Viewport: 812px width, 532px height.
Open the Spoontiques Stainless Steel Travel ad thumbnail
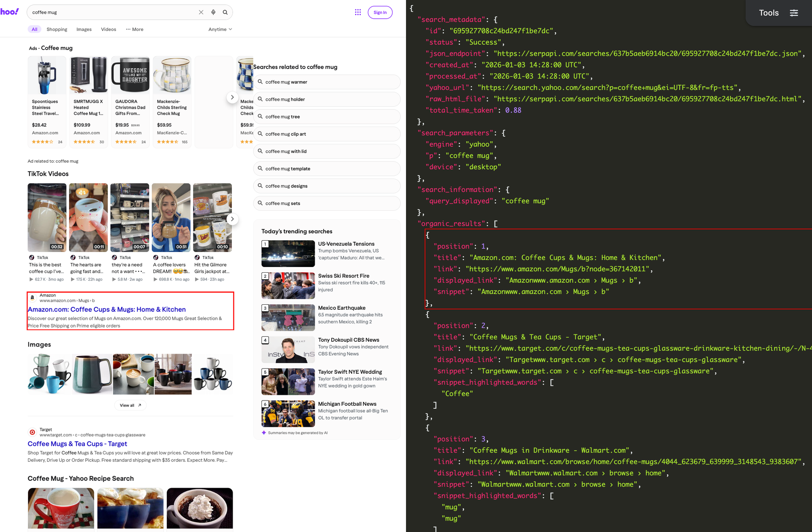click(47, 75)
